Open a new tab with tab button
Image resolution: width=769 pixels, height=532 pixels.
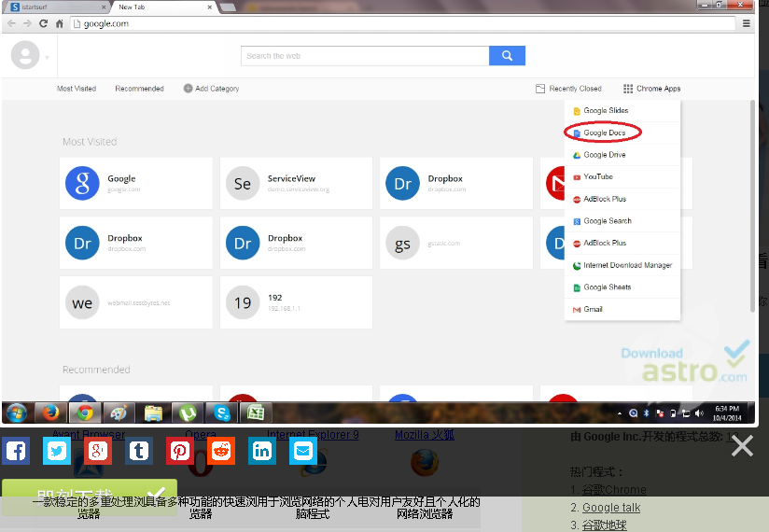[227, 7]
